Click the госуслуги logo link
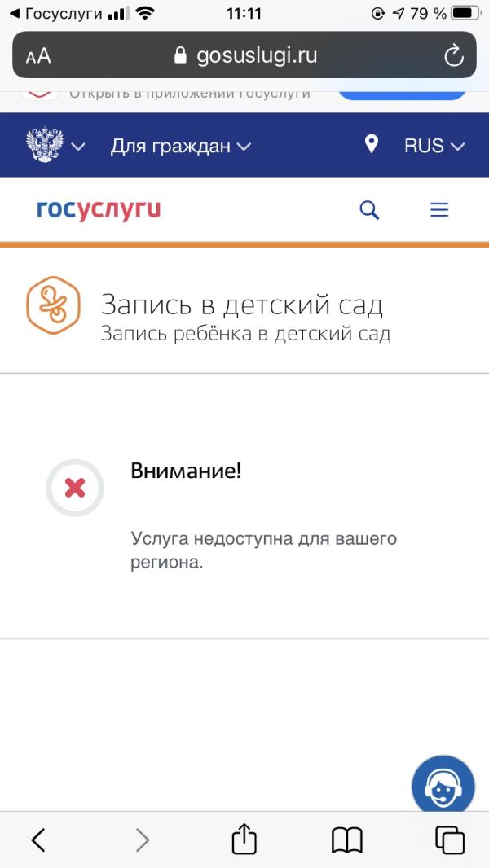 tap(99, 210)
